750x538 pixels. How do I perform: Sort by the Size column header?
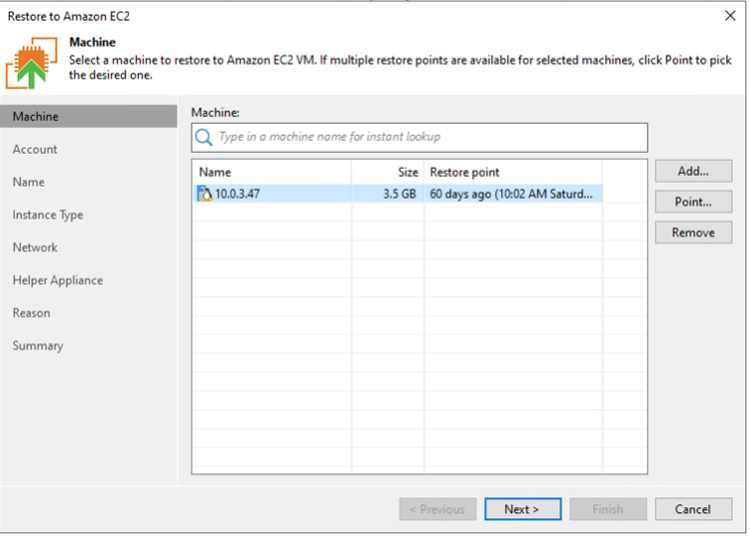coord(387,172)
